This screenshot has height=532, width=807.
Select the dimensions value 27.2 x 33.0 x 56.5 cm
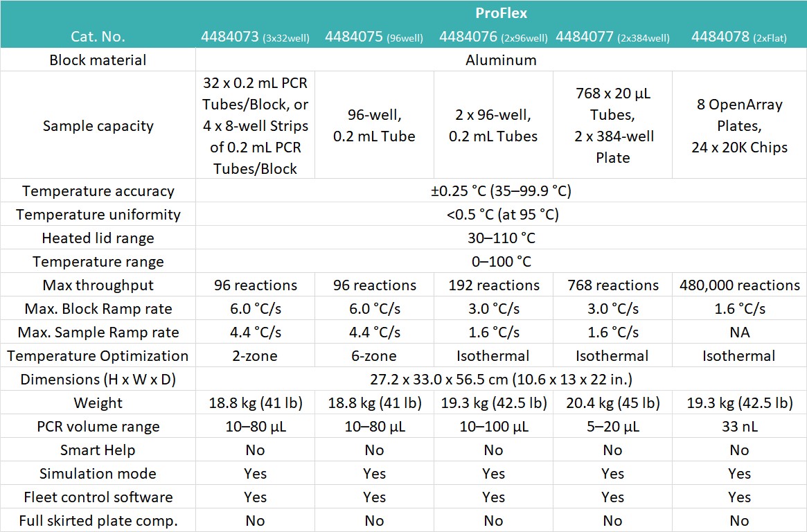click(x=501, y=380)
